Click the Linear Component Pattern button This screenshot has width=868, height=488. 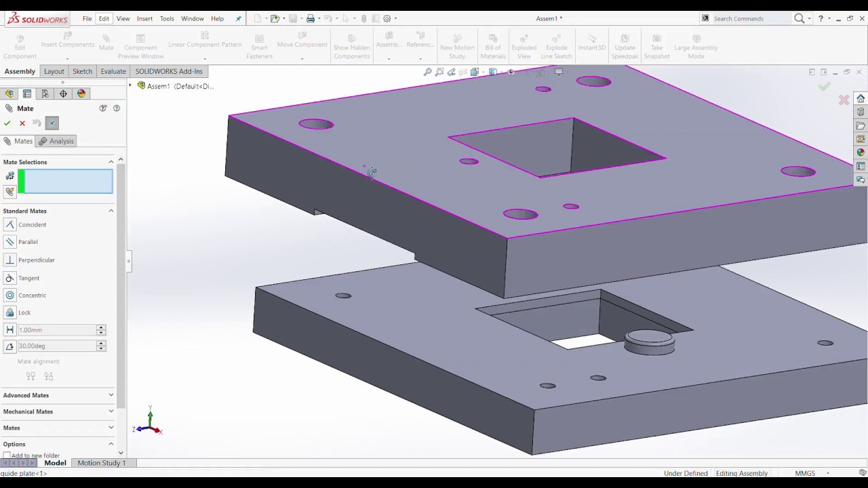coord(205,45)
